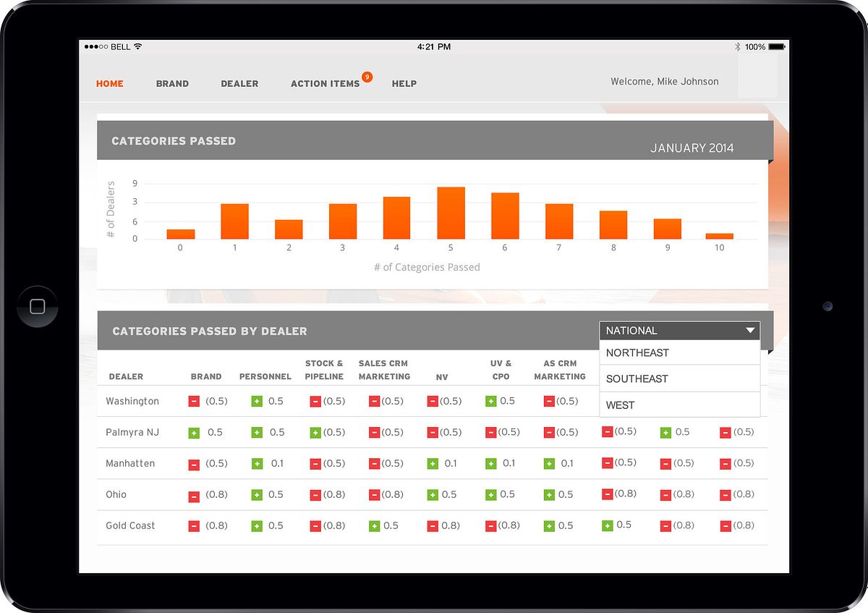Image resolution: width=868 pixels, height=613 pixels.
Task: Go to the Home tab
Action: (x=110, y=84)
